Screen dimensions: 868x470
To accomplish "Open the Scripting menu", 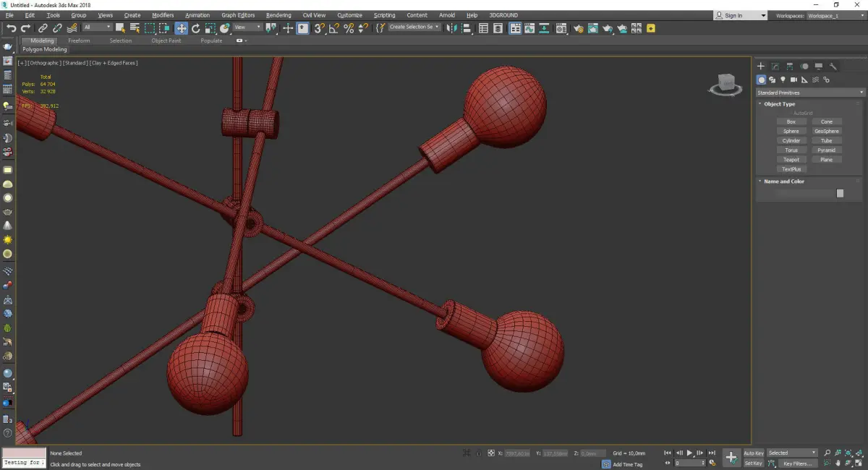I will pyautogui.click(x=384, y=15).
